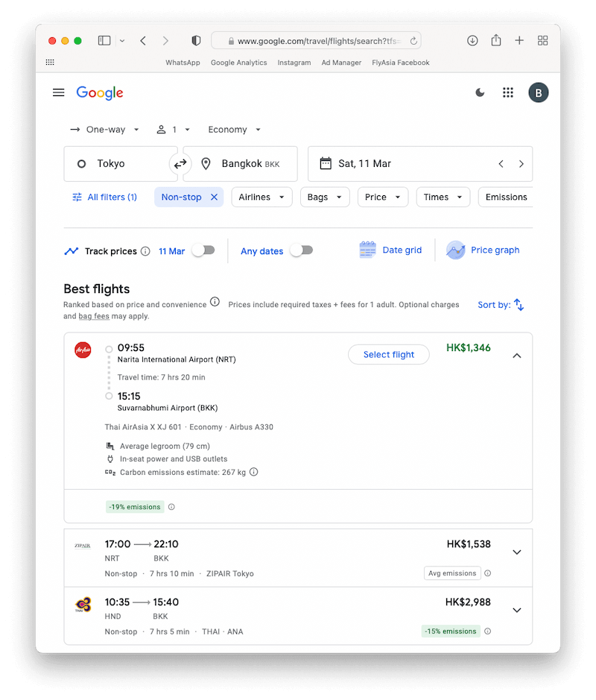Image resolution: width=596 pixels, height=700 pixels.
Task: Open the One-way trip type dropdown
Action: 105,130
